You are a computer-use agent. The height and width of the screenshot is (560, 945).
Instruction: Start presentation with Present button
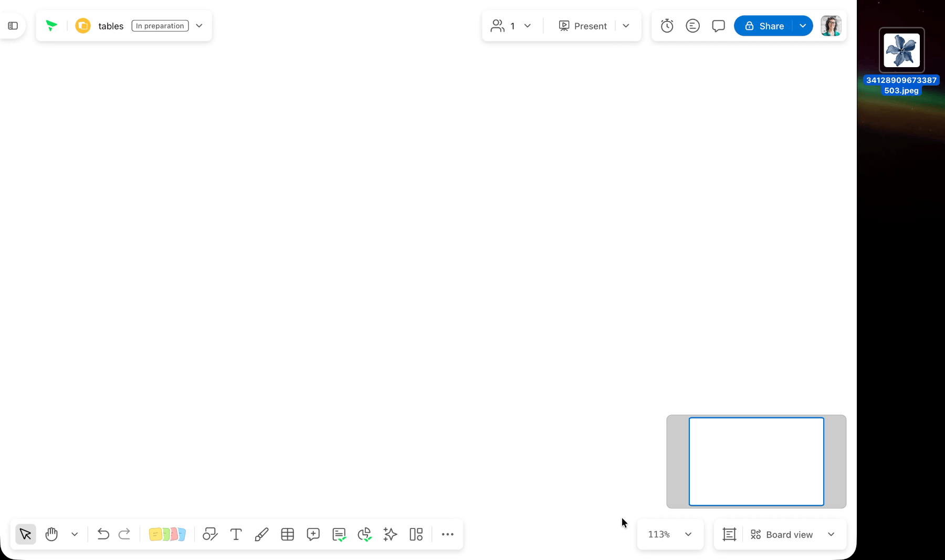pyautogui.click(x=583, y=26)
